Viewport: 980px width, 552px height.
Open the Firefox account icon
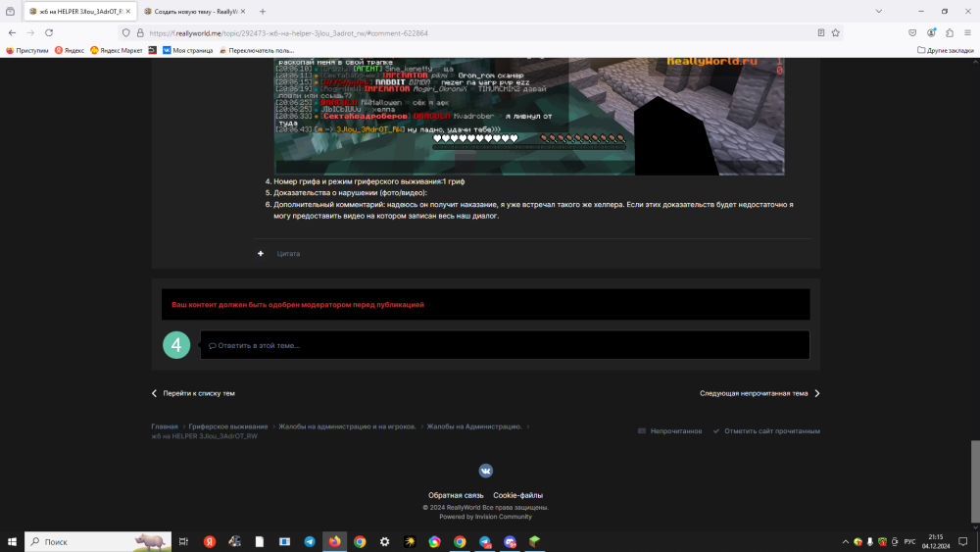tap(931, 33)
